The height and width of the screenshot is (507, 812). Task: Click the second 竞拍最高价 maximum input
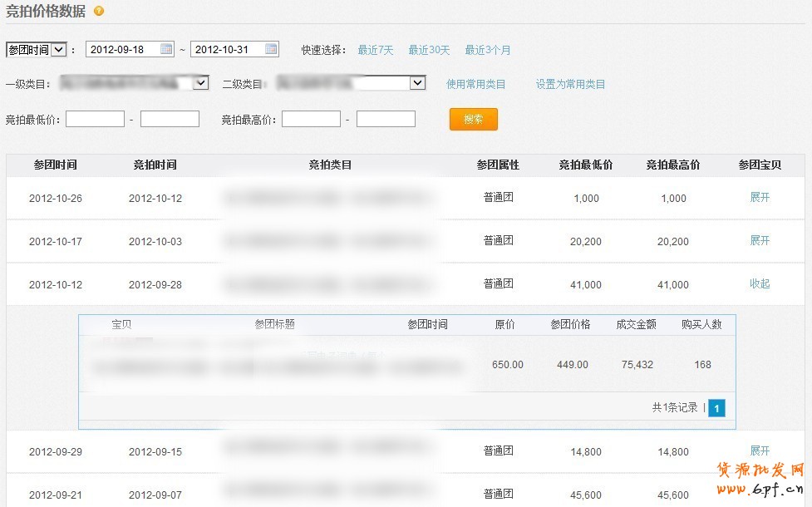(386, 119)
